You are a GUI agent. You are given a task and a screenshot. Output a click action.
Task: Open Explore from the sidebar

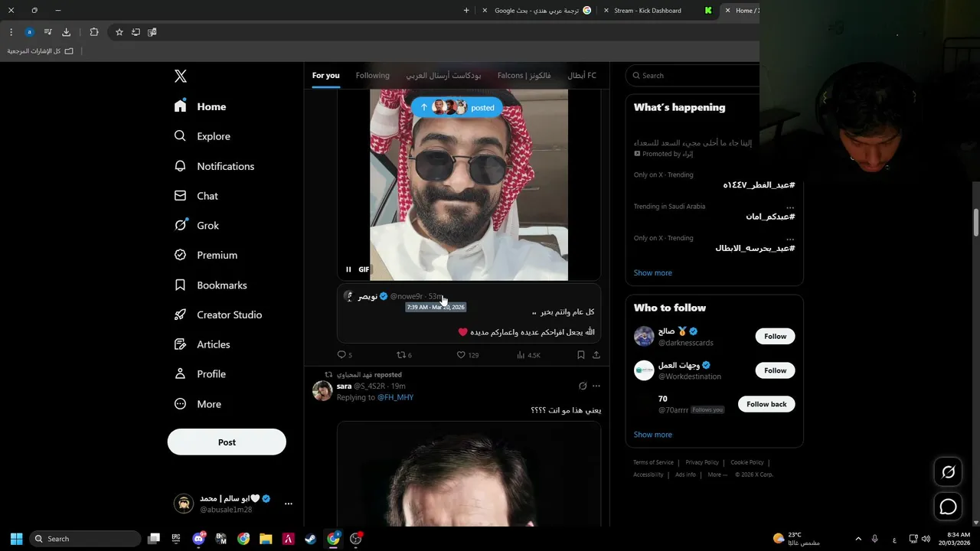coord(203,136)
